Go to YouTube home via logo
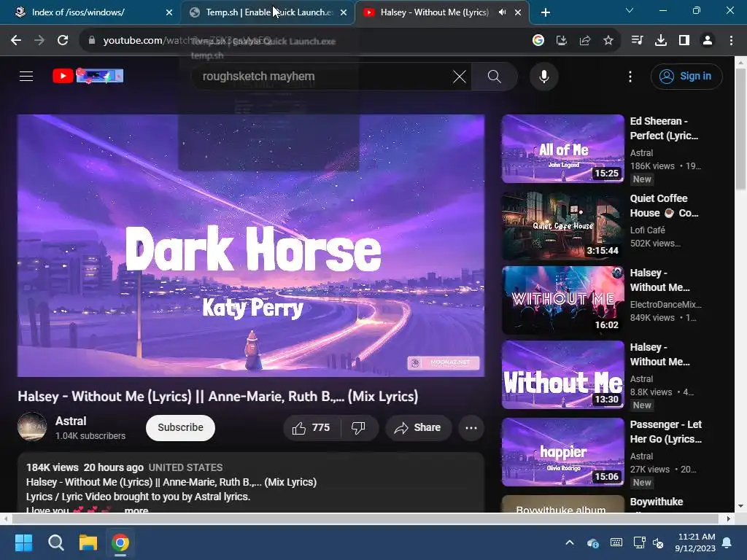The image size is (747, 560). click(x=88, y=76)
